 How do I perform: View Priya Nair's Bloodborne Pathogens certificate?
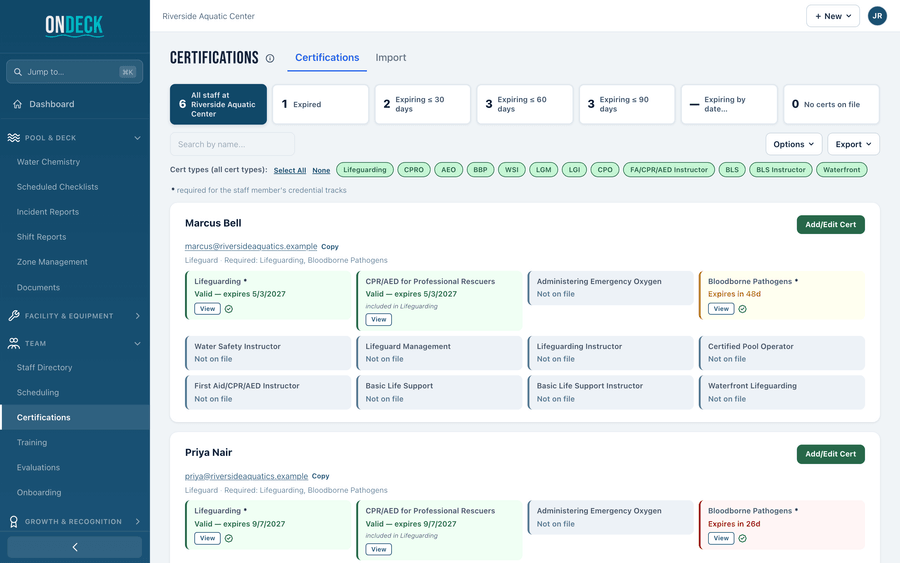point(721,538)
